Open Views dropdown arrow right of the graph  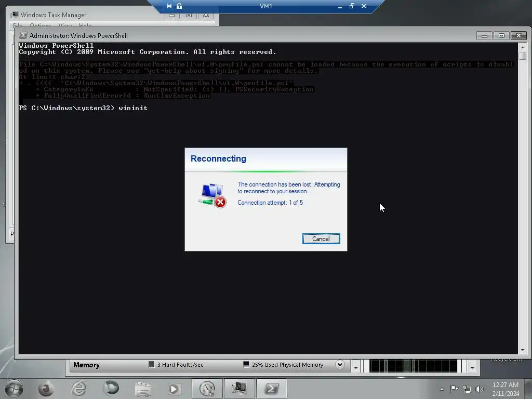pyautogui.click(x=472, y=367)
